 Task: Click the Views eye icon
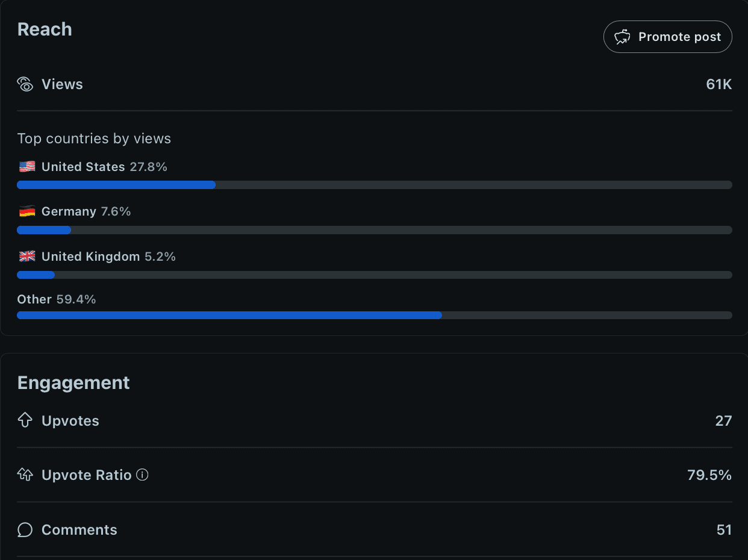[x=25, y=84]
